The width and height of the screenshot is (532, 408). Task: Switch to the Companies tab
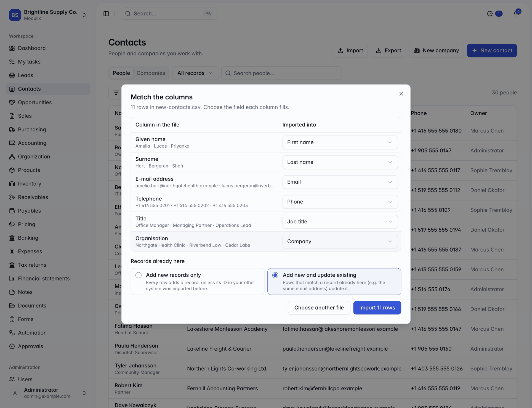pos(151,73)
